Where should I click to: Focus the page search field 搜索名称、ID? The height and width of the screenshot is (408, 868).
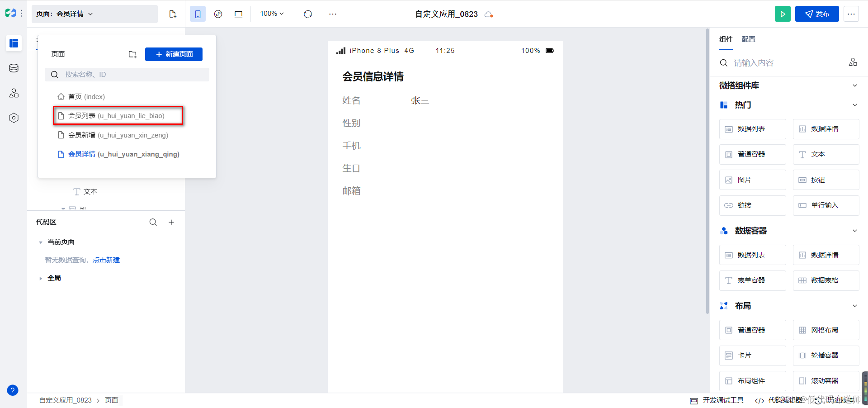pyautogui.click(x=127, y=75)
